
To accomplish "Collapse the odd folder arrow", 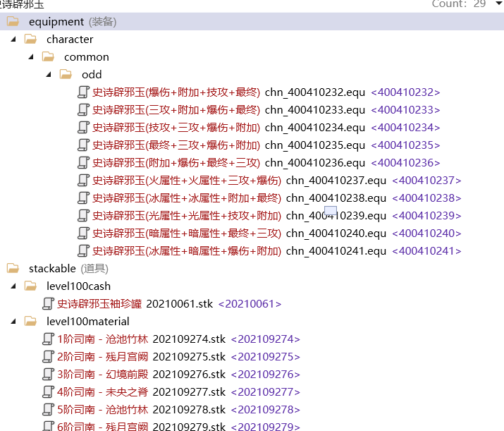I will [x=49, y=75].
